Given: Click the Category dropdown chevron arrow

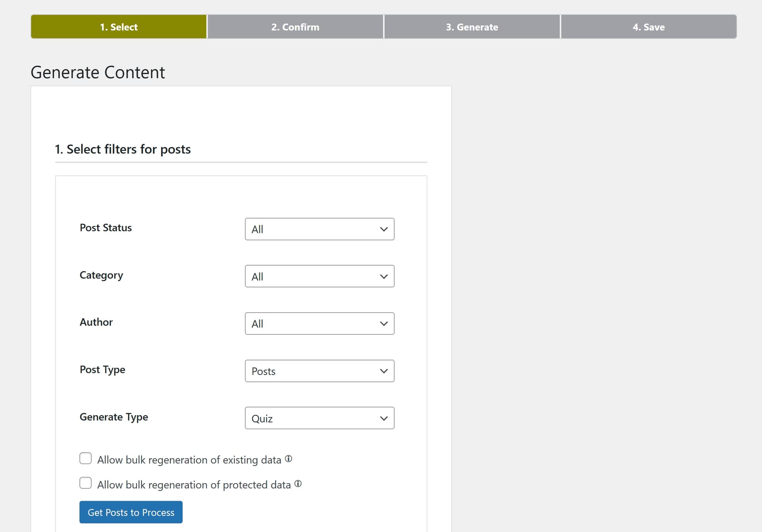Looking at the screenshot, I should pos(383,276).
